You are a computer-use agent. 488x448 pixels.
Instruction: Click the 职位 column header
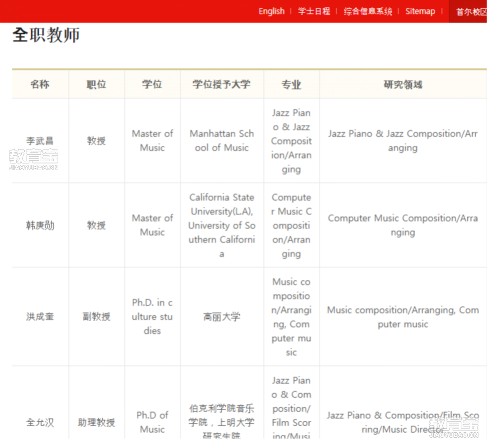[x=97, y=84]
